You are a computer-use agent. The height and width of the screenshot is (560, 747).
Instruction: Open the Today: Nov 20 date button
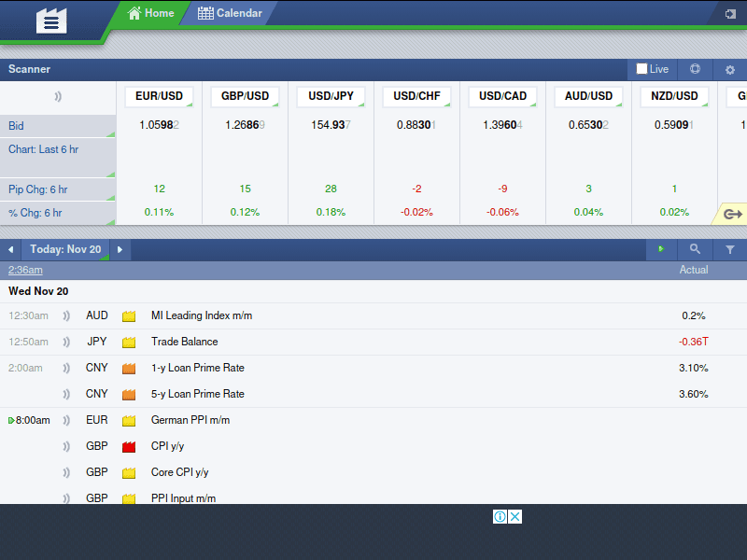[x=65, y=249]
